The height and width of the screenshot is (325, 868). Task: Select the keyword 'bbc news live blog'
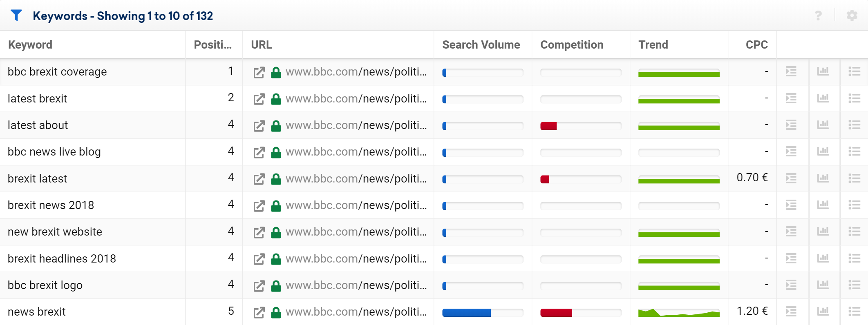click(54, 152)
